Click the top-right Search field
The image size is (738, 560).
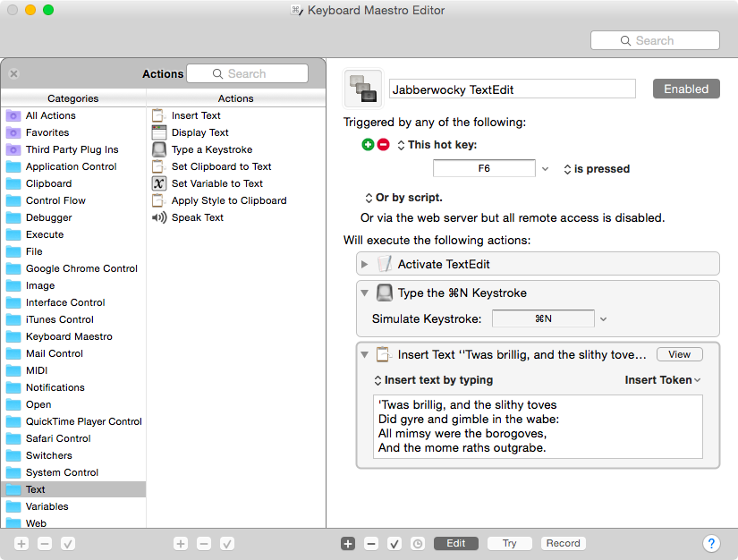[x=655, y=40]
